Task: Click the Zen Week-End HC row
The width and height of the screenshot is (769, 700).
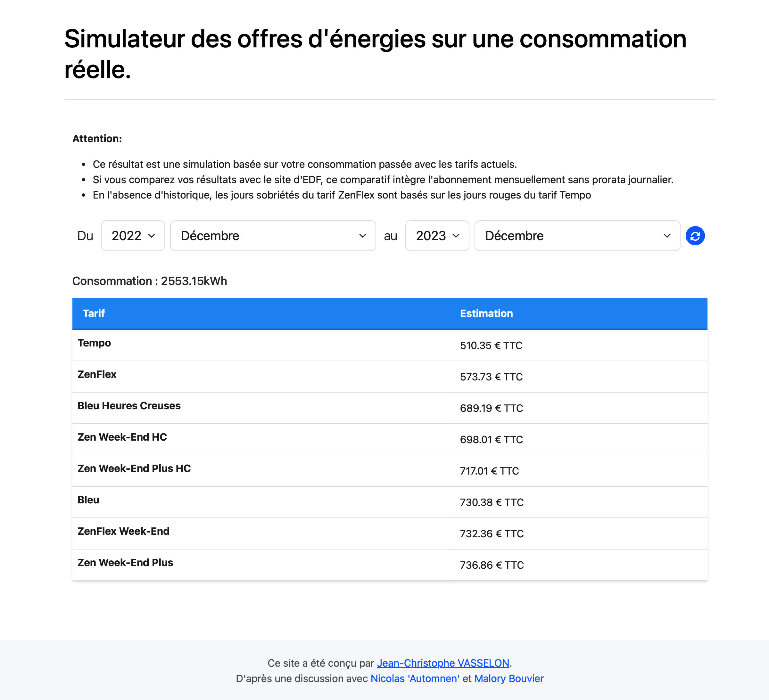Action: 122,437
